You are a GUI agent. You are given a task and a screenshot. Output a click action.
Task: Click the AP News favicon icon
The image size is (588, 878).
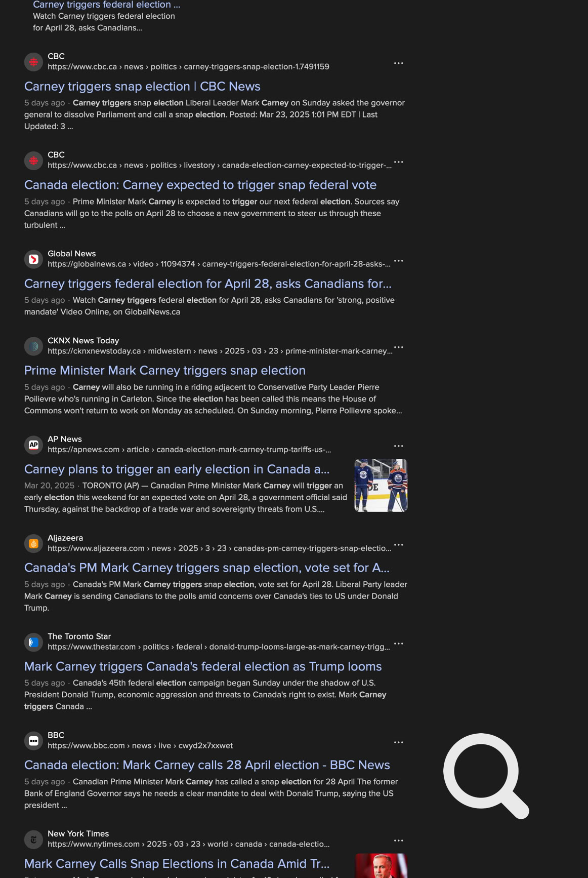click(33, 445)
